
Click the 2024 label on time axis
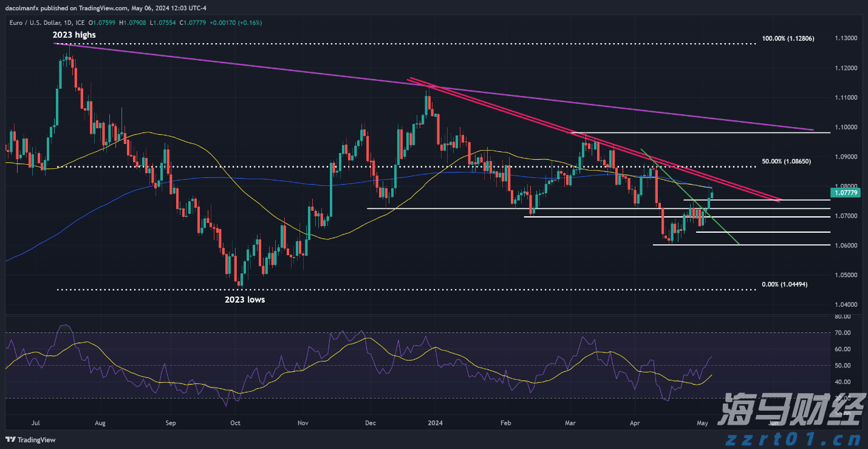(x=435, y=423)
